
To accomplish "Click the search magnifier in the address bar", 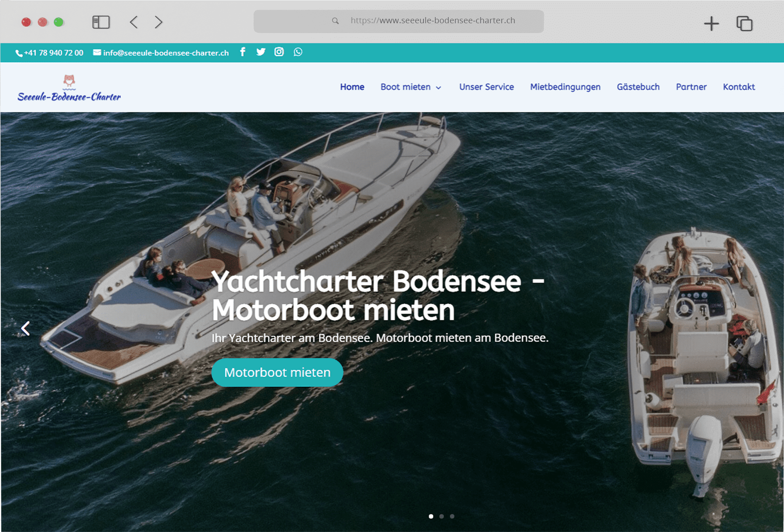I will coord(335,21).
